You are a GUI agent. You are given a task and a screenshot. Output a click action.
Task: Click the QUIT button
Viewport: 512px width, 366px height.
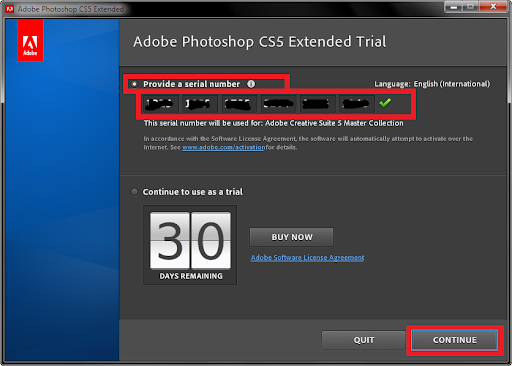click(364, 340)
